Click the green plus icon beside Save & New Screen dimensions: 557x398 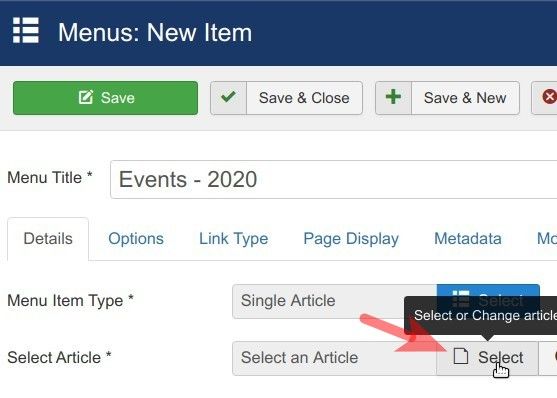point(393,97)
